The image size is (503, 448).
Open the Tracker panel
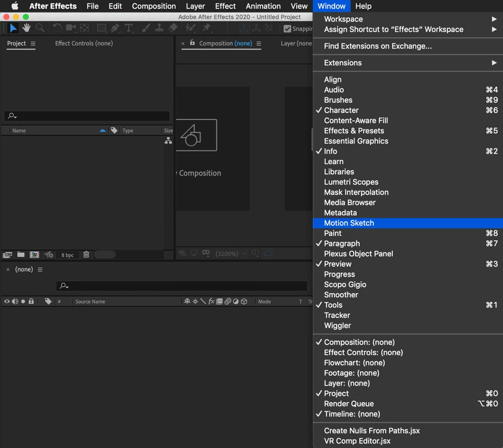click(408, 315)
